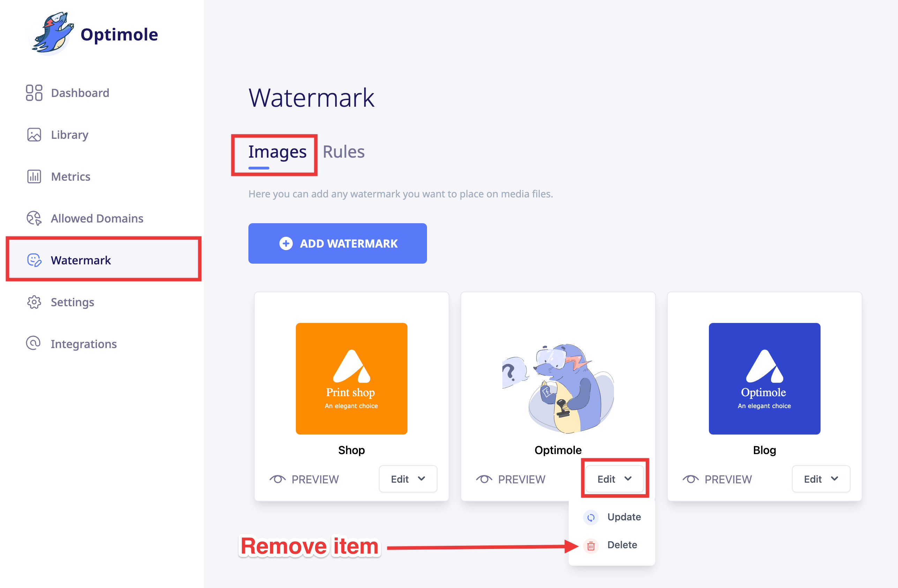Image resolution: width=898 pixels, height=588 pixels.
Task: Collapse the Optimole Edit dropdown
Action: (614, 479)
